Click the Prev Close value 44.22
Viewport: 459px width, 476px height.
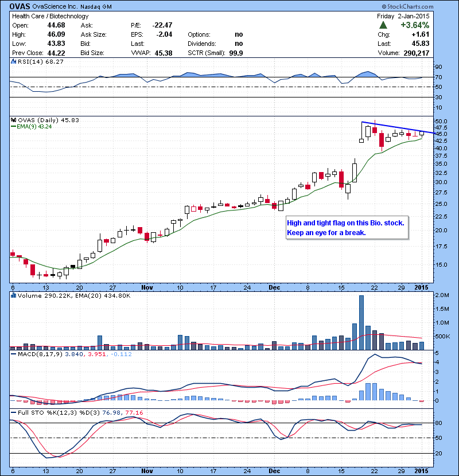pyautogui.click(x=56, y=53)
